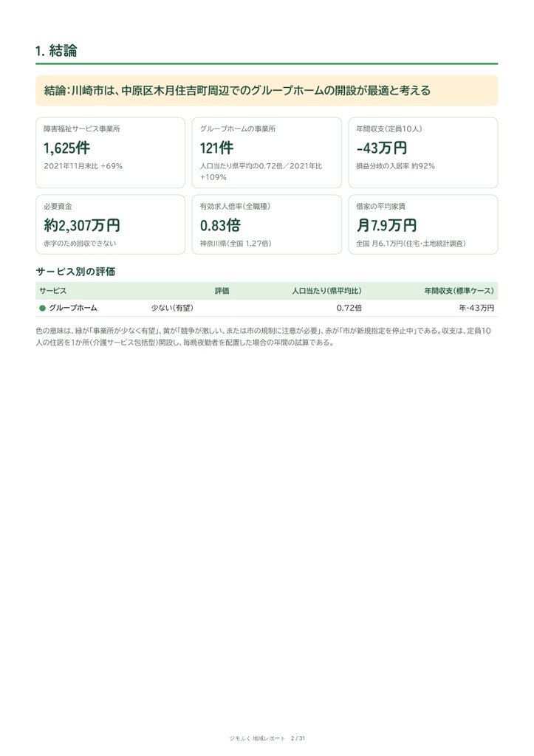
Task: Click the footer 'ジモふく 地域レポート'
Action: coord(257,738)
